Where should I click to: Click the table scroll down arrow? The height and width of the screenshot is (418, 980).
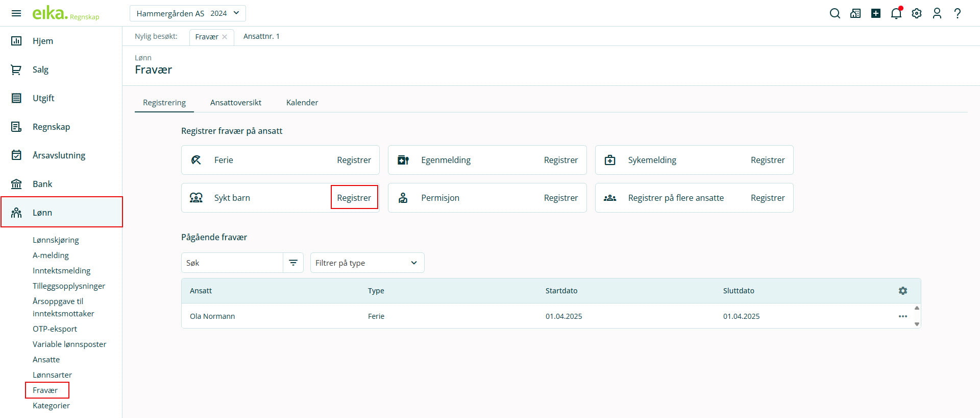[x=917, y=324]
